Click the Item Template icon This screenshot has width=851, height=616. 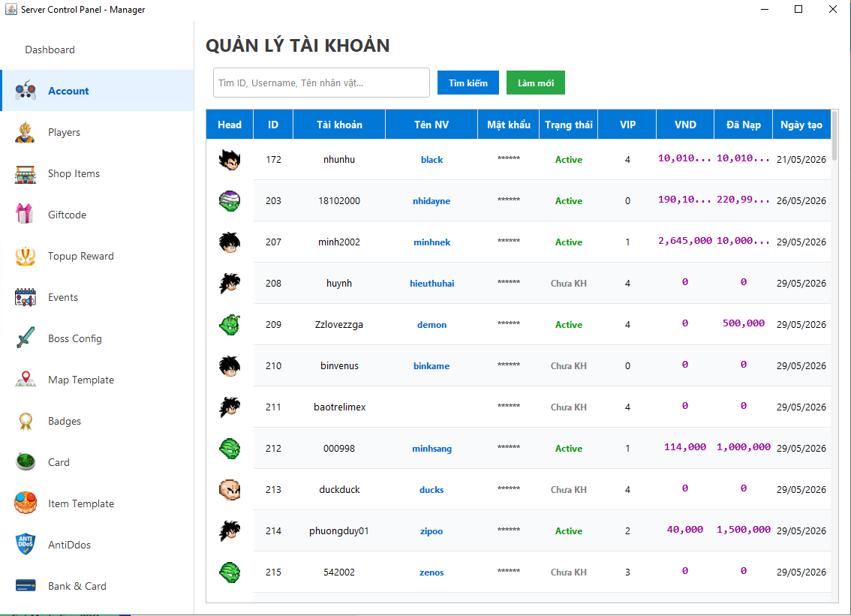pos(26,503)
